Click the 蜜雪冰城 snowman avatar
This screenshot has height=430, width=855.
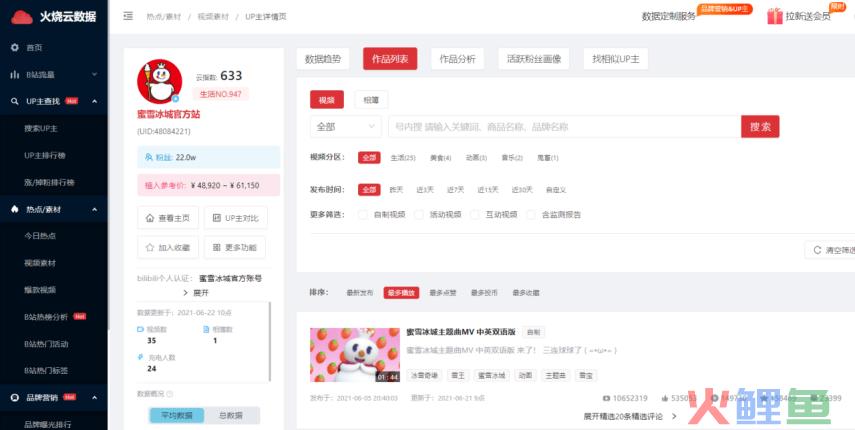pyautogui.click(x=159, y=81)
